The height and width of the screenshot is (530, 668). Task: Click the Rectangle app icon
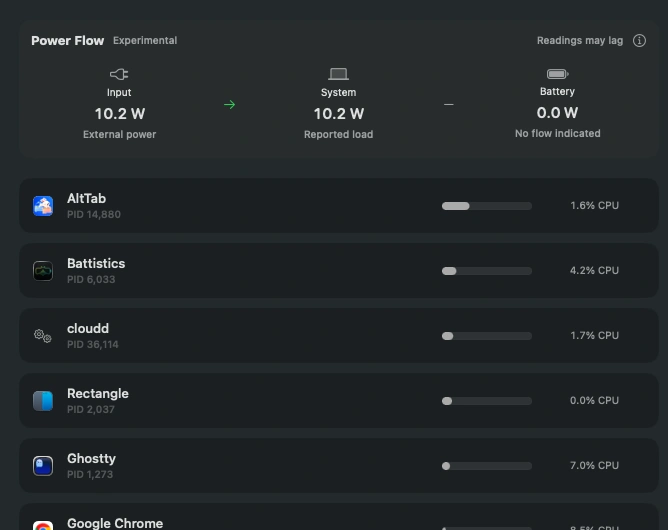pyautogui.click(x=43, y=401)
